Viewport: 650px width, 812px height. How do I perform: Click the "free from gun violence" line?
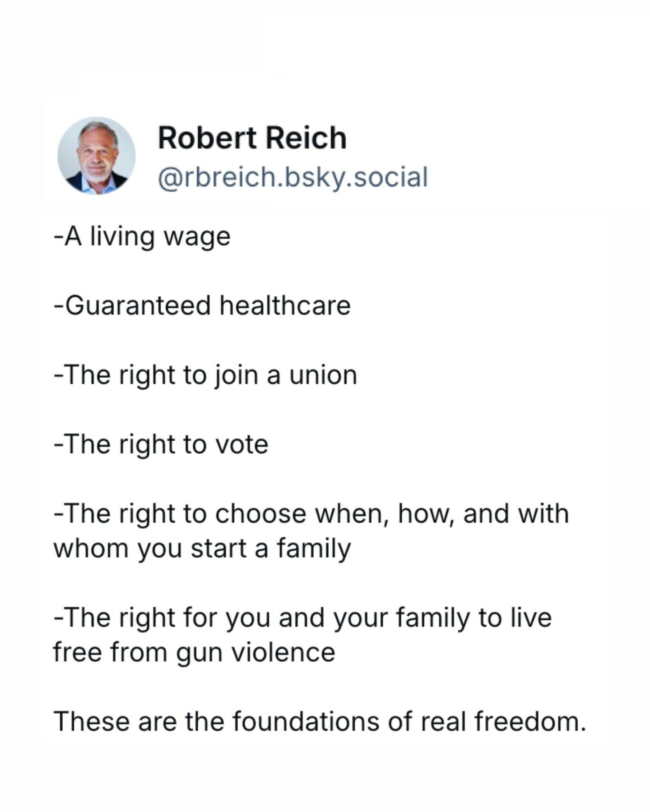click(194, 652)
